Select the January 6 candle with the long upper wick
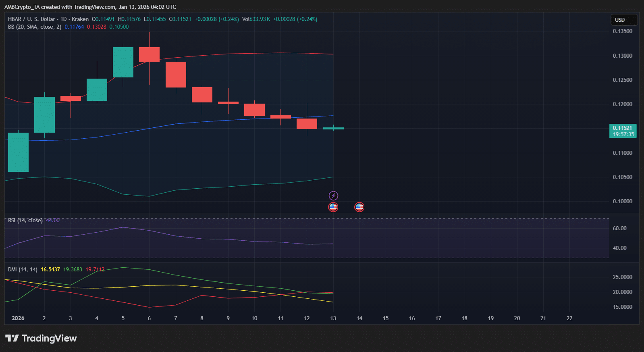 [149, 54]
